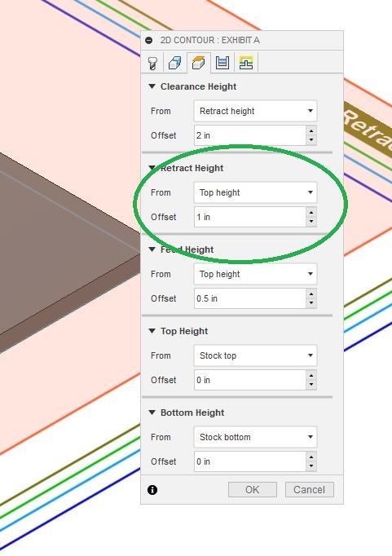
Task: Open Feed Height From dropdown
Action: [255, 274]
